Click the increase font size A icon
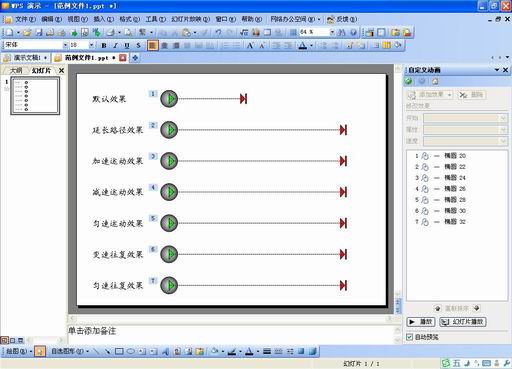 click(250, 45)
